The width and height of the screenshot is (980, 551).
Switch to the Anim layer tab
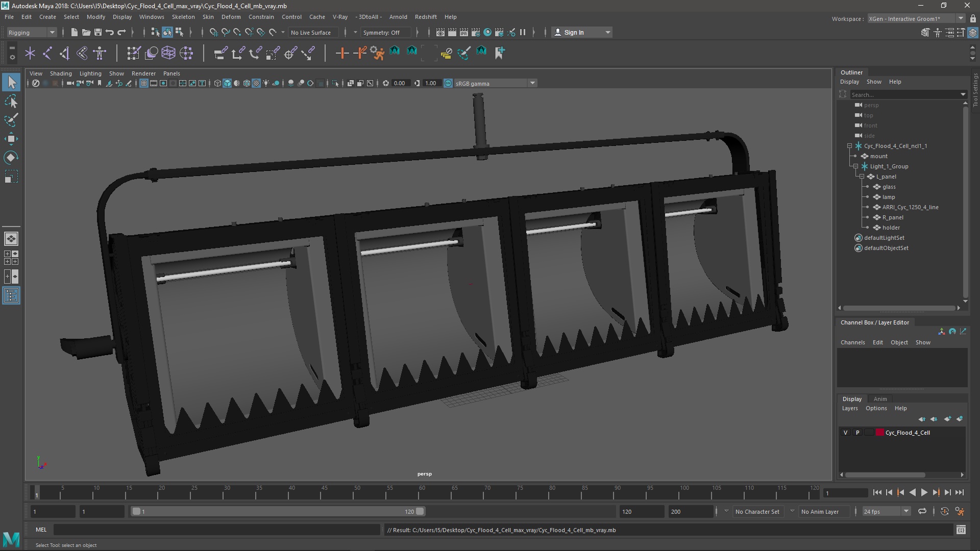click(x=880, y=399)
